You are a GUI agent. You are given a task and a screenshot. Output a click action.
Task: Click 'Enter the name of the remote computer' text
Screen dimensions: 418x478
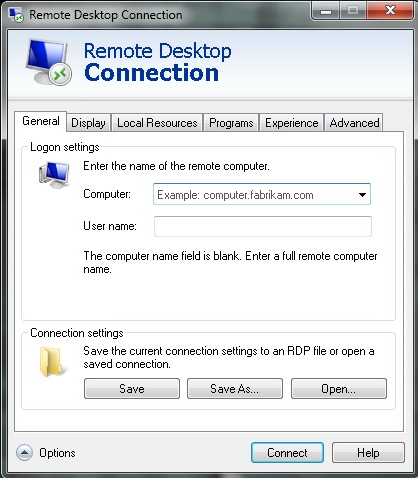coord(176,166)
